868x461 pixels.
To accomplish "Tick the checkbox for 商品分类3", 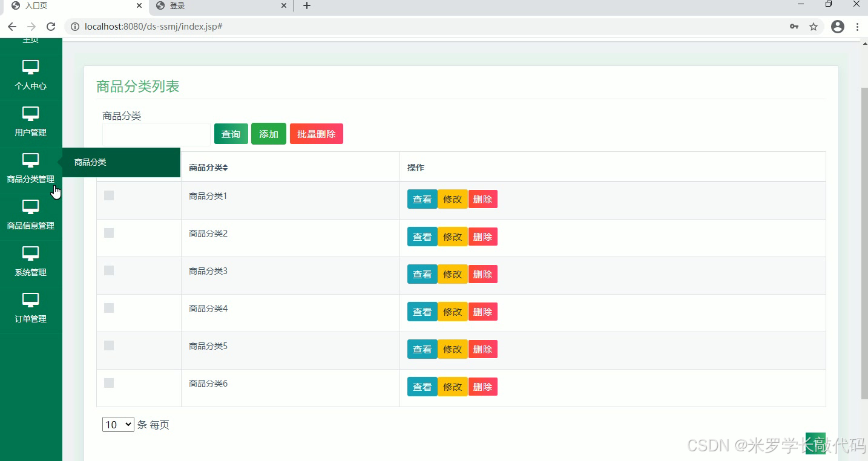I will [109, 270].
